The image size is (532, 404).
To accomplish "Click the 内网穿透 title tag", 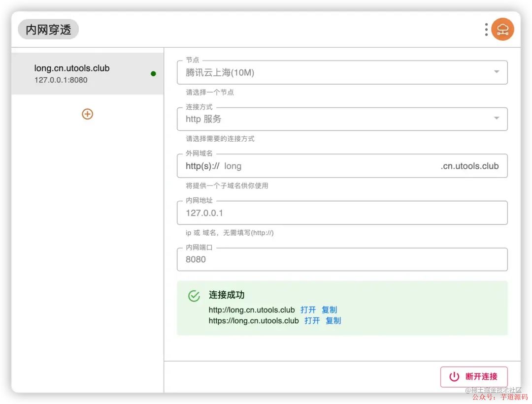I will pyautogui.click(x=48, y=30).
